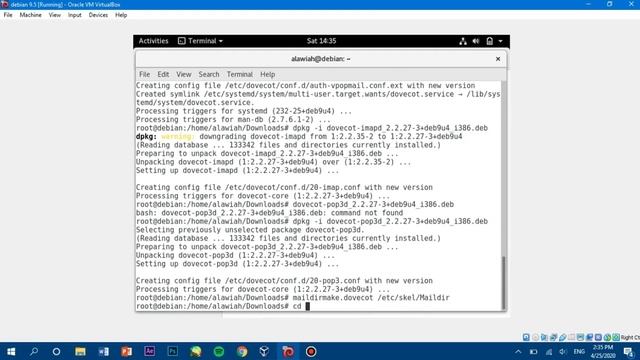Click the volume icon in GNOME top bar
The height and width of the screenshot is (360, 640).
(476, 41)
